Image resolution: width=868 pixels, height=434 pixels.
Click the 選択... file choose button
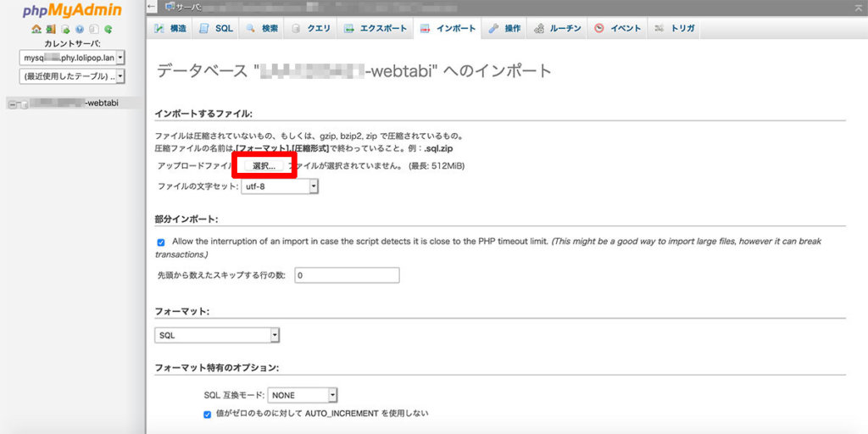click(x=264, y=166)
